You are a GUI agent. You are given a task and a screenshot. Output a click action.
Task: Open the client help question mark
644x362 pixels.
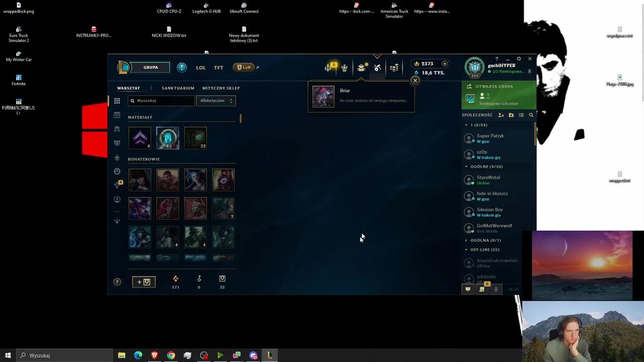[x=497, y=59]
